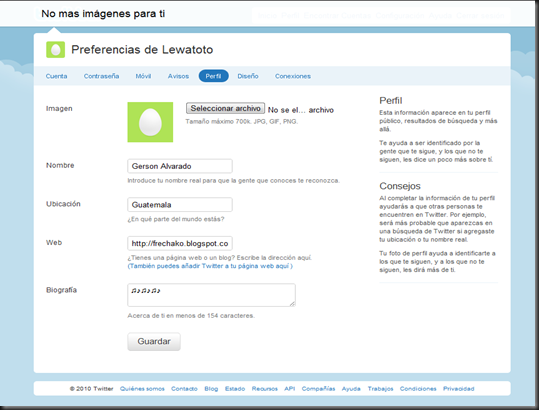Click the 'No mas imágenes para ti' header text
This screenshot has width=539, height=410.
coord(103,14)
